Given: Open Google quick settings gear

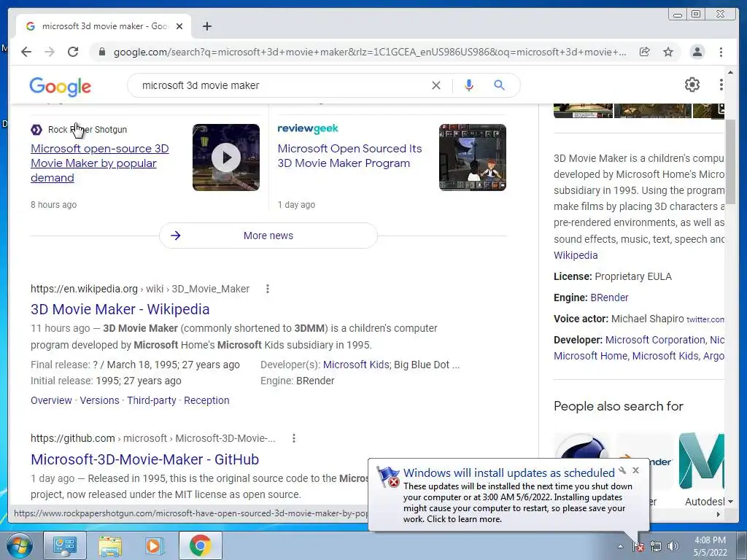Looking at the screenshot, I should coord(692,85).
